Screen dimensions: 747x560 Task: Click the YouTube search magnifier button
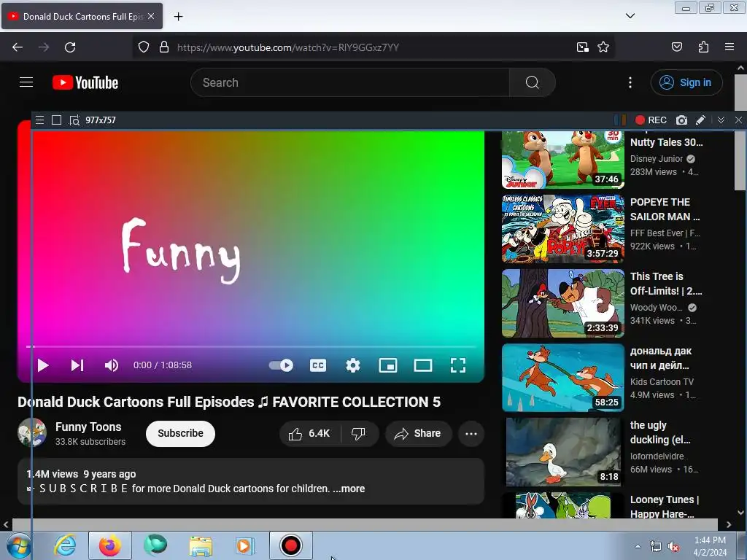click(x=532, y=82)
